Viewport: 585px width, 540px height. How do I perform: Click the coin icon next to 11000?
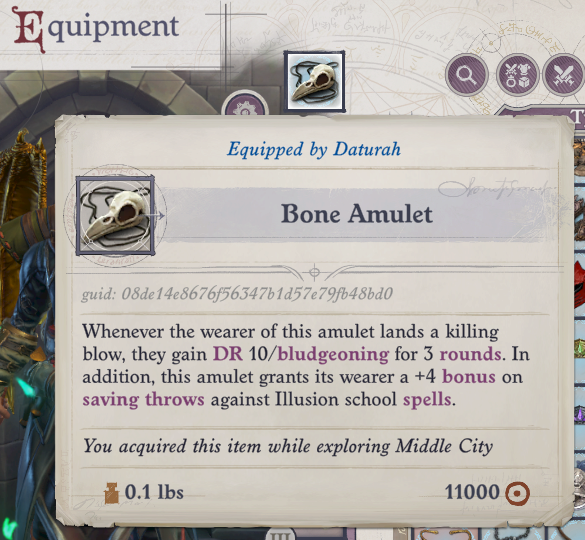pos(517,493)
